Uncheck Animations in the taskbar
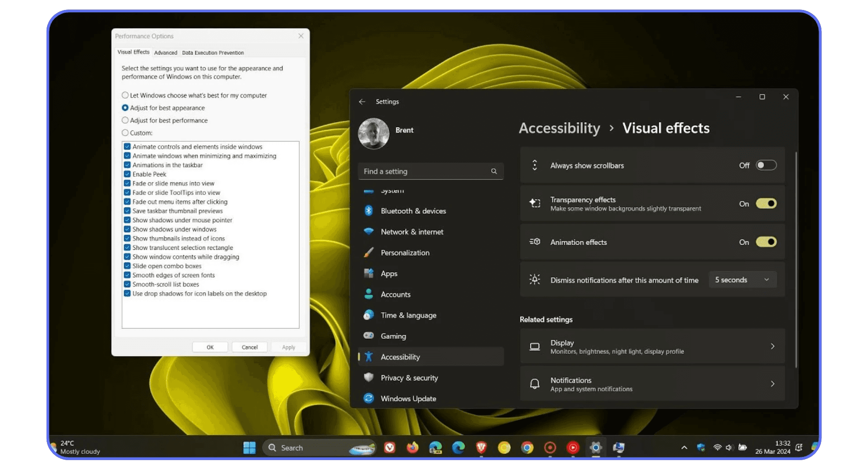Image resolution: width=868 pixels, height=471 pixels. click(127, 165)
